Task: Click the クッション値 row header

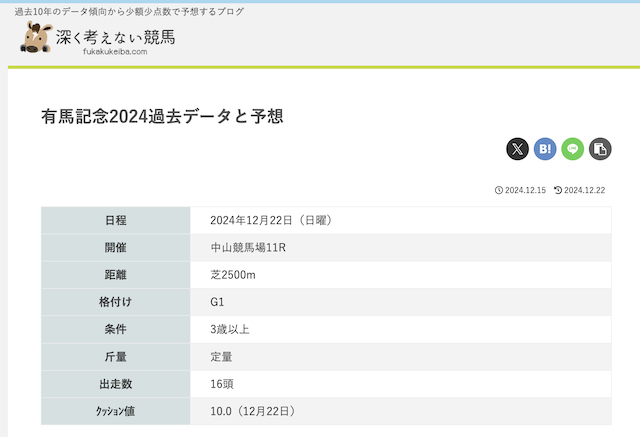Action: pyautogui.click(x=115, y=411)
